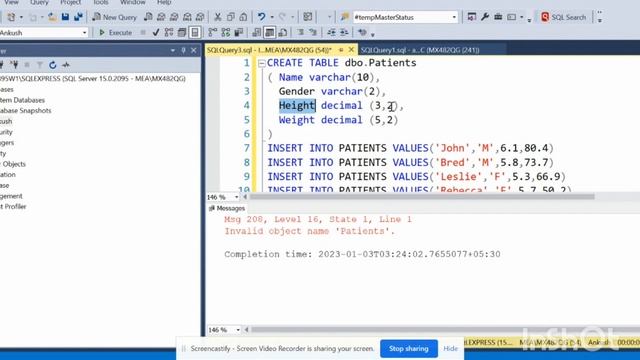The width and height of the screenshot is (640, 360).
Task: Open the new item dropdown arrow in the toolbar
Action: 21,17
